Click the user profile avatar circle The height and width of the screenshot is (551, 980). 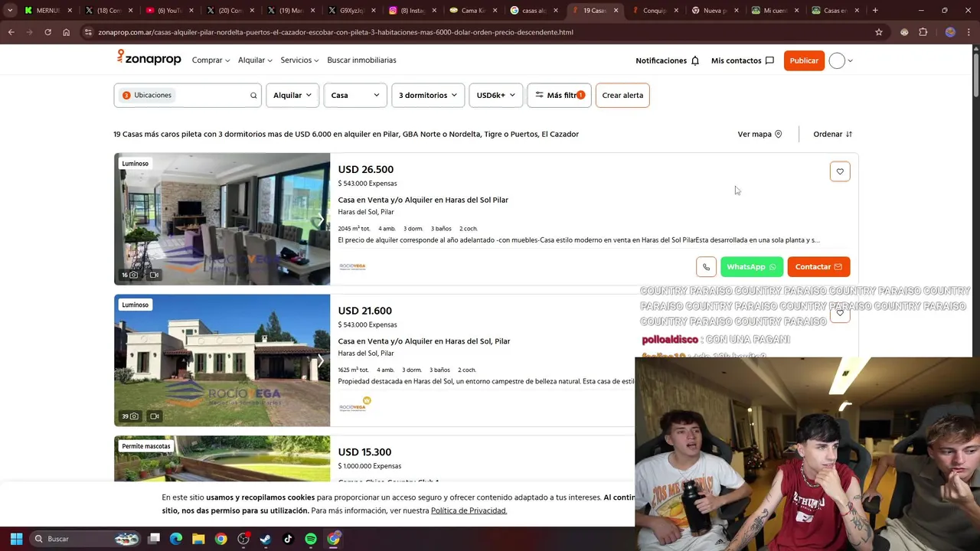[837, 60]
